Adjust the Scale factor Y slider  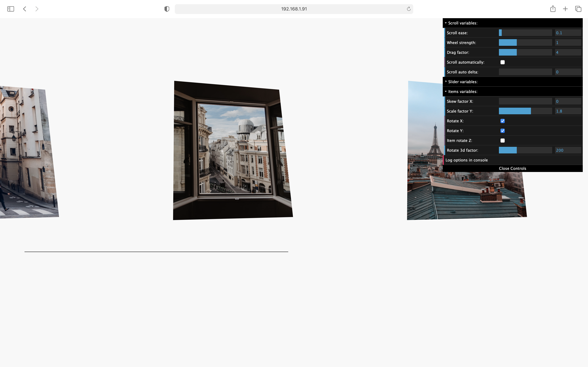click(x=525, y=111)
